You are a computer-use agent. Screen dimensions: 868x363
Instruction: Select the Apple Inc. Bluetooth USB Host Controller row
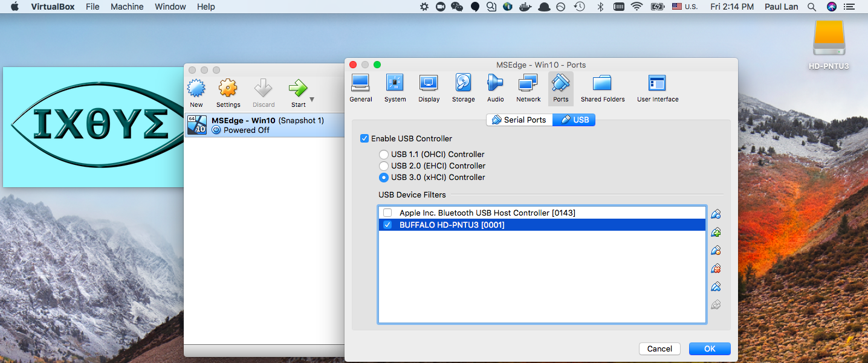542,213
